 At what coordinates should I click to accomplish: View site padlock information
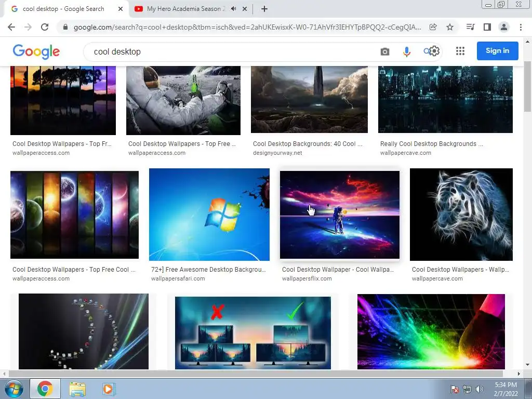point(65,27)
